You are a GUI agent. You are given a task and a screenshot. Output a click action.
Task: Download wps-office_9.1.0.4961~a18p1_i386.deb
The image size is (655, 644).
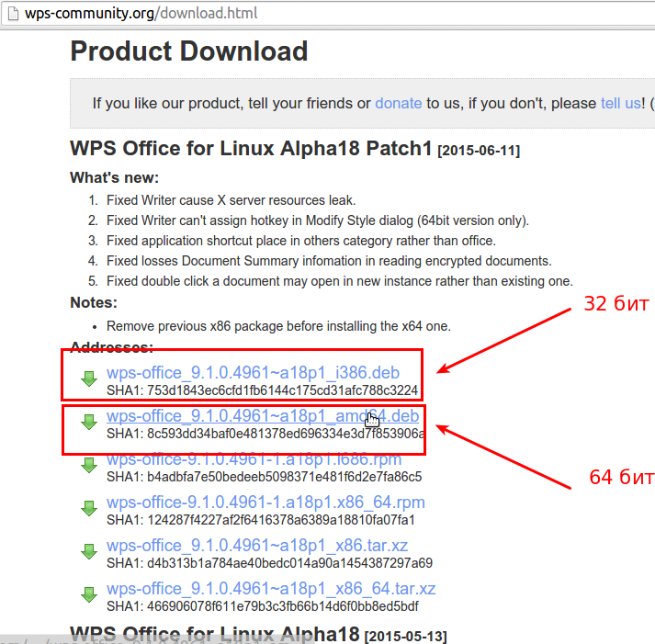[x=253, y=373]
